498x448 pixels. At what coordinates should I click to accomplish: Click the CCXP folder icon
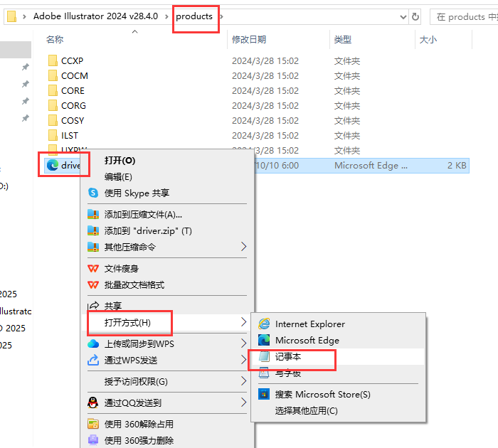[53, 60]
